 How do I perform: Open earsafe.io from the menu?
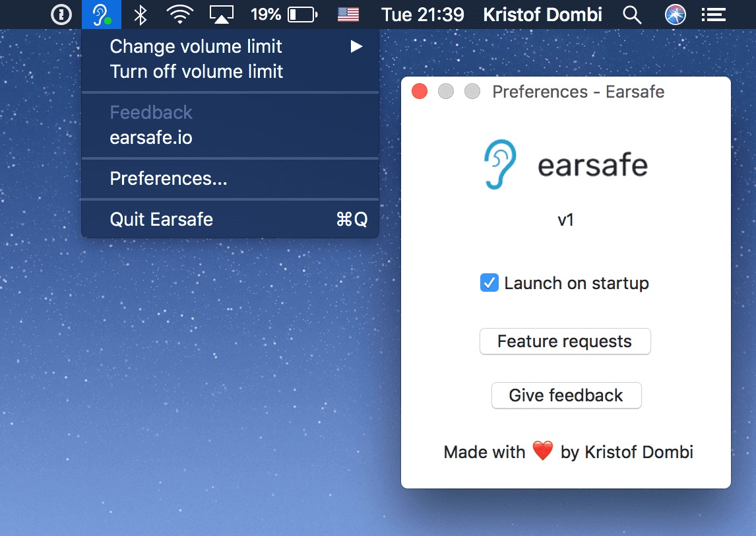[230, 137]
